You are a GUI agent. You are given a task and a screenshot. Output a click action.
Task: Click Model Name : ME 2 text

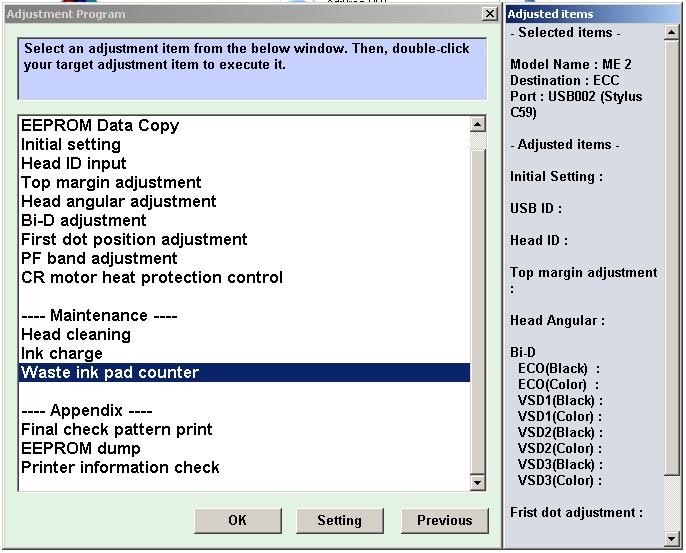coord(571,65)
